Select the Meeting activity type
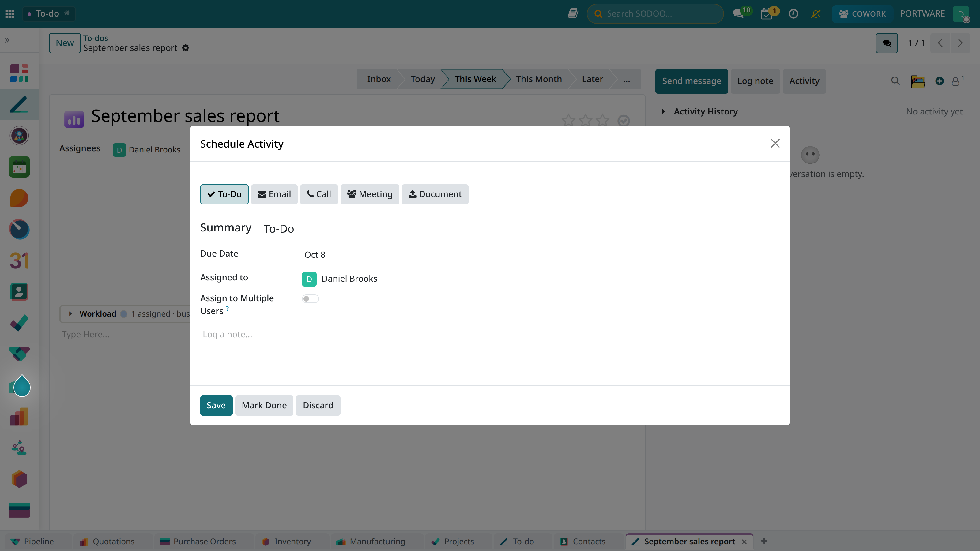 click(369, 194)
